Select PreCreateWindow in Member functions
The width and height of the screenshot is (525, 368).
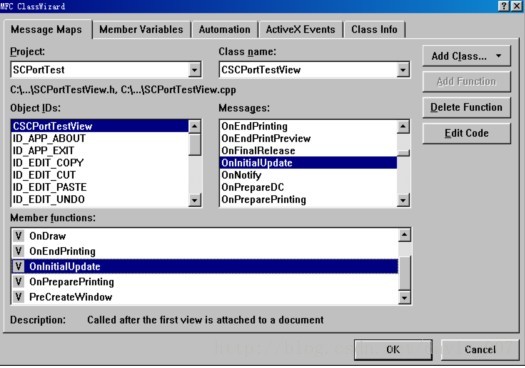coord(205,297)
